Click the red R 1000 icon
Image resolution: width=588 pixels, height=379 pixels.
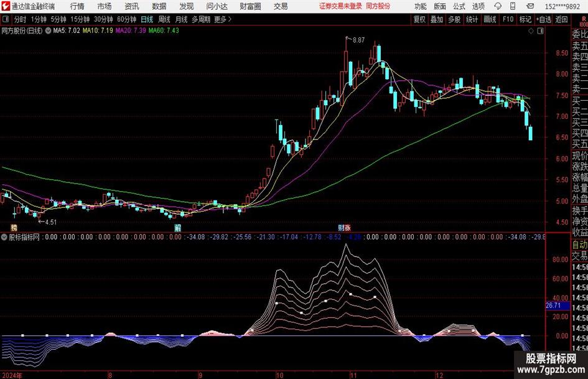[584, 21]
